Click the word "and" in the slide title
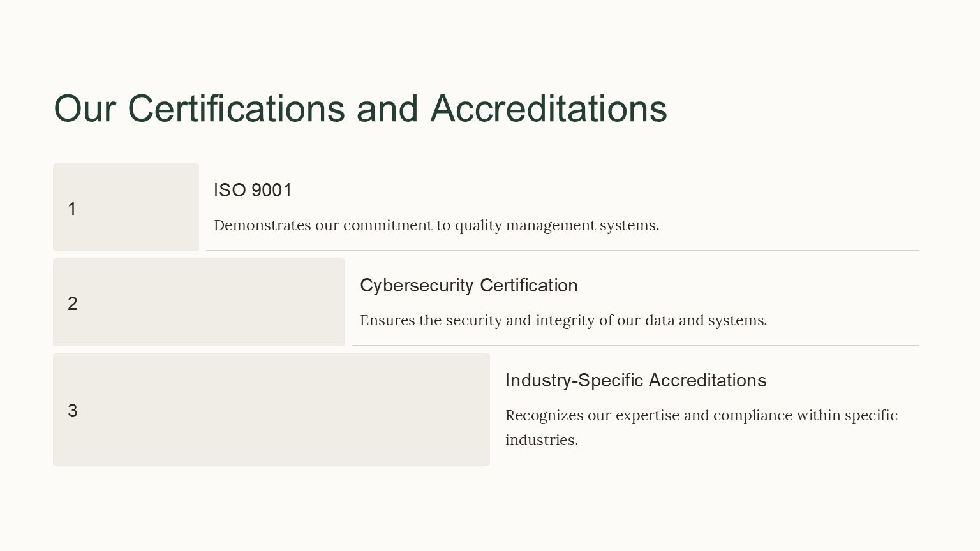Screen dimensions: 980x551 pos(387,108)
